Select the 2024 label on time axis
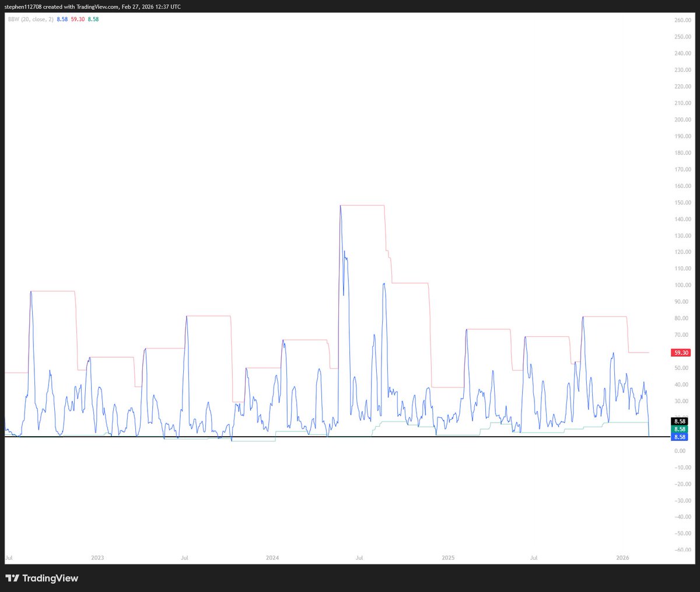This screenshot has height=592, width=700. [x=272, y=558]
